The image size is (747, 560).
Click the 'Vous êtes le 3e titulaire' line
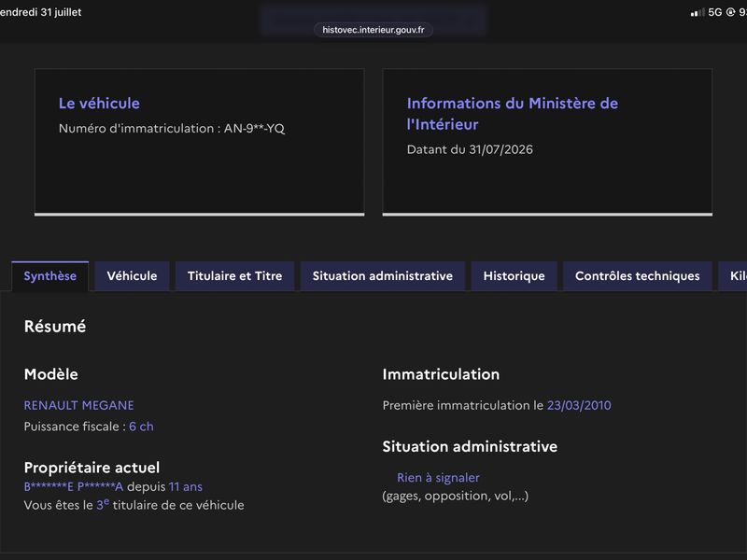pos(134,505)
